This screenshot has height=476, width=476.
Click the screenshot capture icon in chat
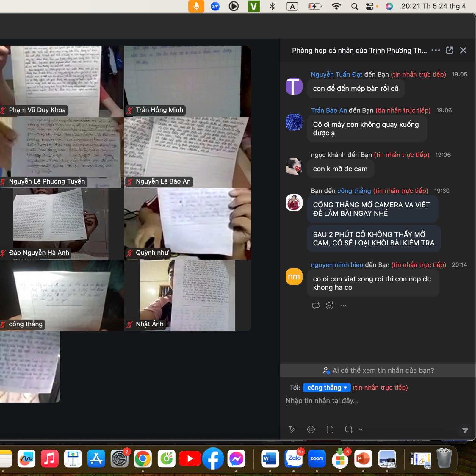(x=349, y=429)
